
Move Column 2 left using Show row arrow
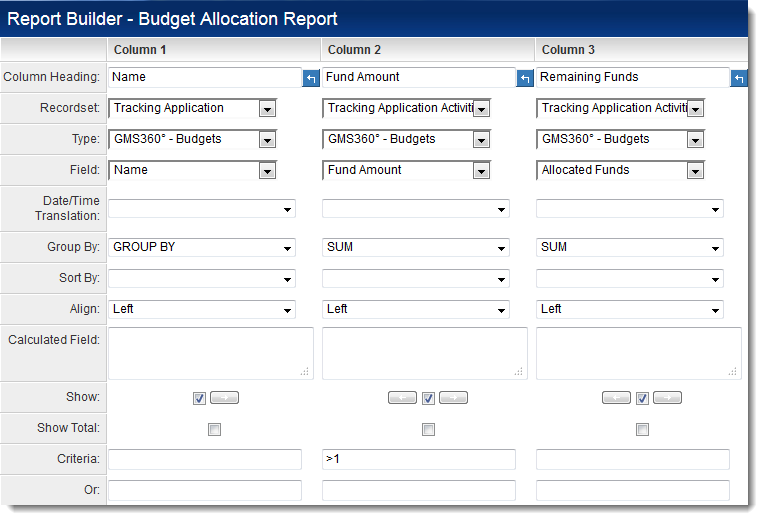coord(402,398)
